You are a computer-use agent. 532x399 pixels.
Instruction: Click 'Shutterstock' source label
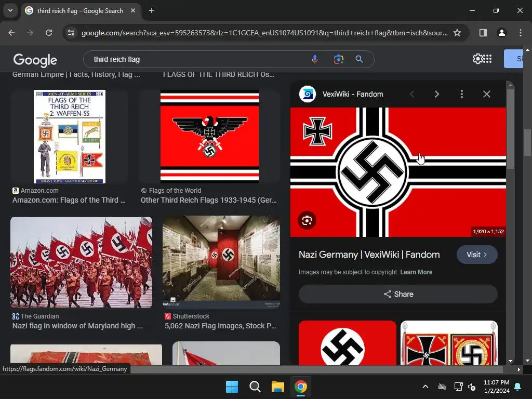[191, 316]
